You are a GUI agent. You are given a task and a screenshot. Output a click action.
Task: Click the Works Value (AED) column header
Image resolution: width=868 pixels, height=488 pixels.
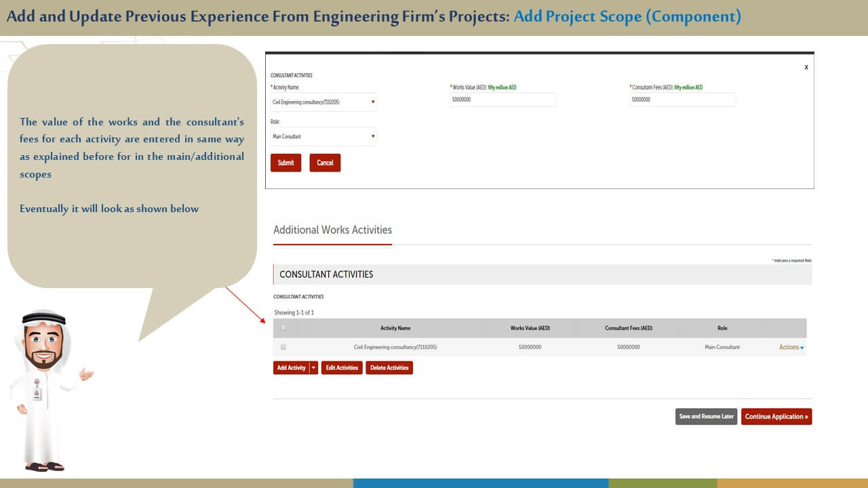click(530, 328)
